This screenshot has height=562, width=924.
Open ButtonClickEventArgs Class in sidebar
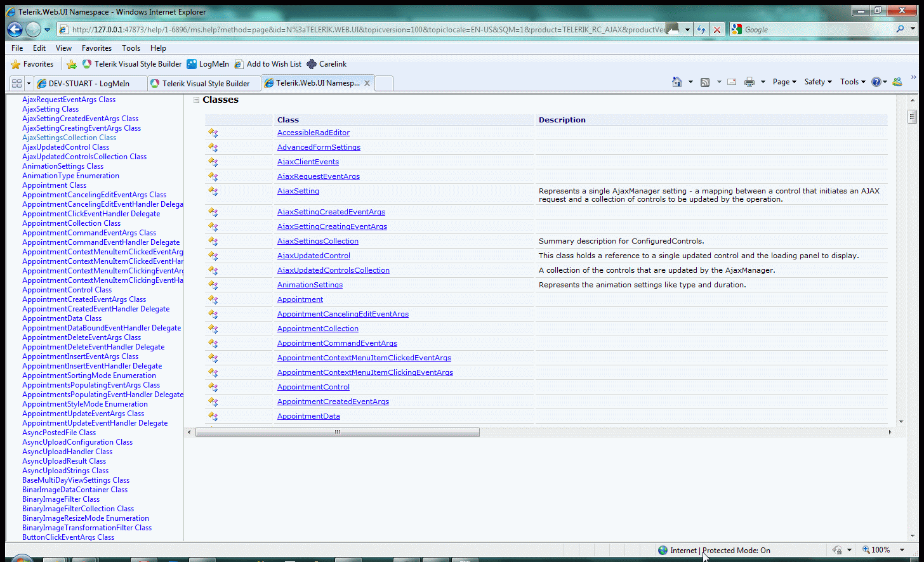[68, 537]
